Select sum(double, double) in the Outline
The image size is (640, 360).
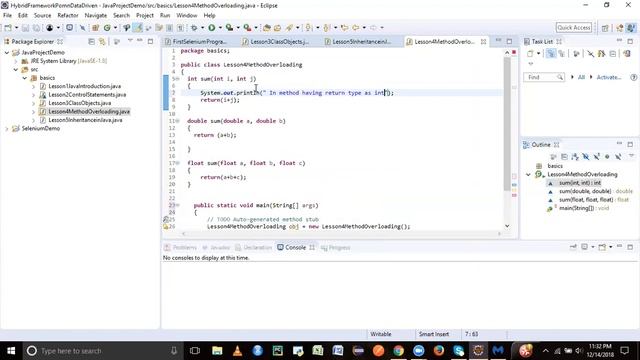pos(584,191)
